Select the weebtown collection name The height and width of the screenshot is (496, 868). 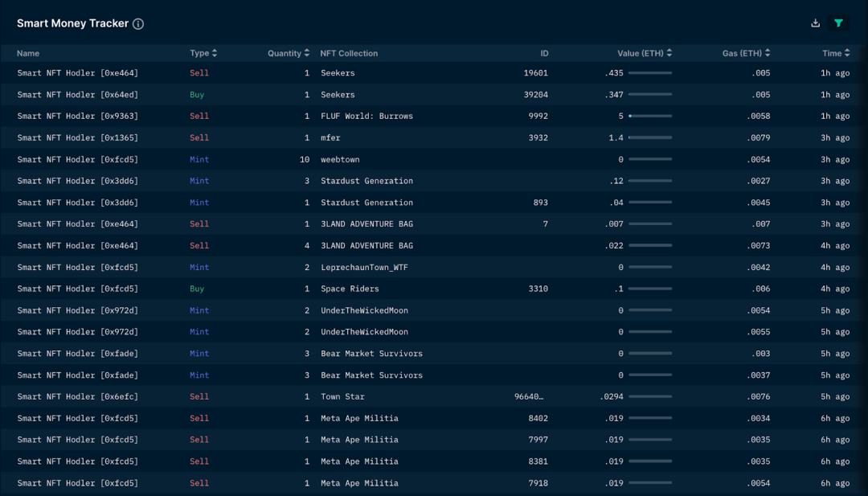tap(341, 159)
